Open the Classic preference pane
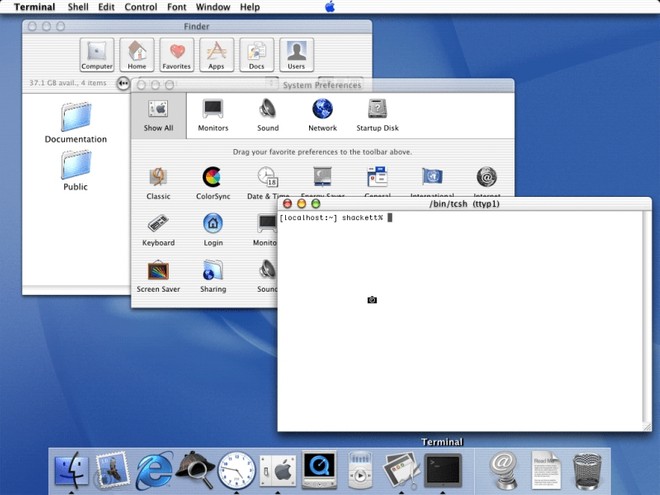 158,183
